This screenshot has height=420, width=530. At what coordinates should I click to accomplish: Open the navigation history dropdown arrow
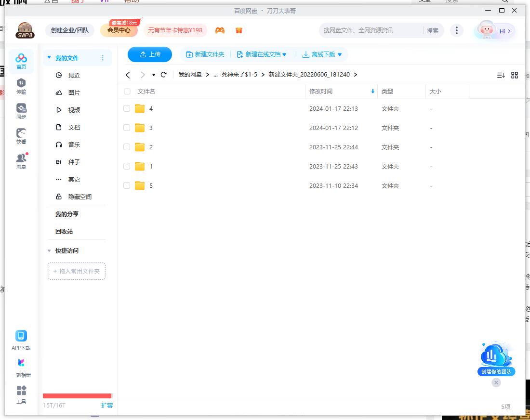click(x=153, y=75)
